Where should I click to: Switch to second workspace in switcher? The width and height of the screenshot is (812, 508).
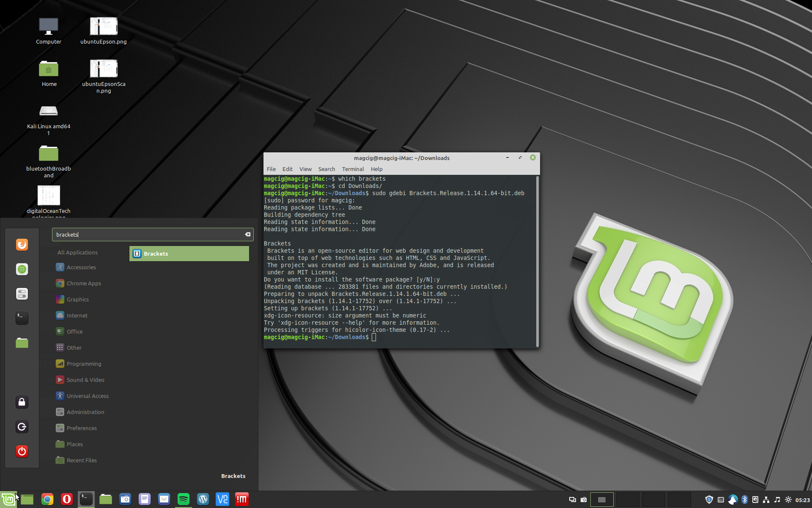pos(628,500)
